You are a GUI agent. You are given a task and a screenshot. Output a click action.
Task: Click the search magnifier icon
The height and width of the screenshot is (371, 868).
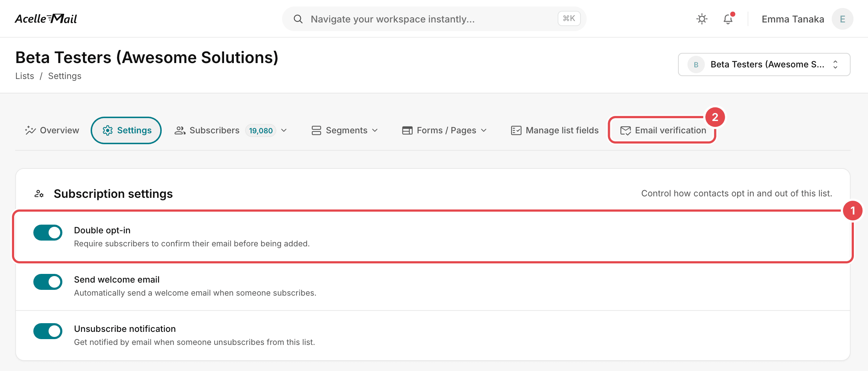(x=298, y=19)
